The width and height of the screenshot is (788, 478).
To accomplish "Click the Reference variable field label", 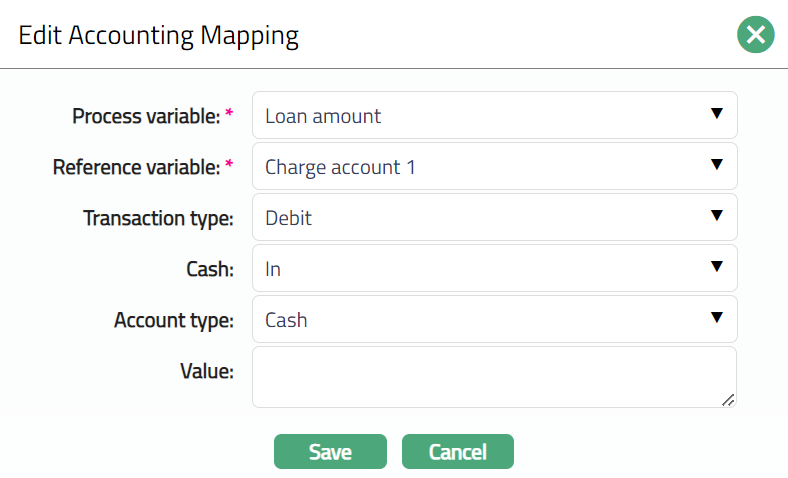I will pyautogui.click(x=136, y=167).
